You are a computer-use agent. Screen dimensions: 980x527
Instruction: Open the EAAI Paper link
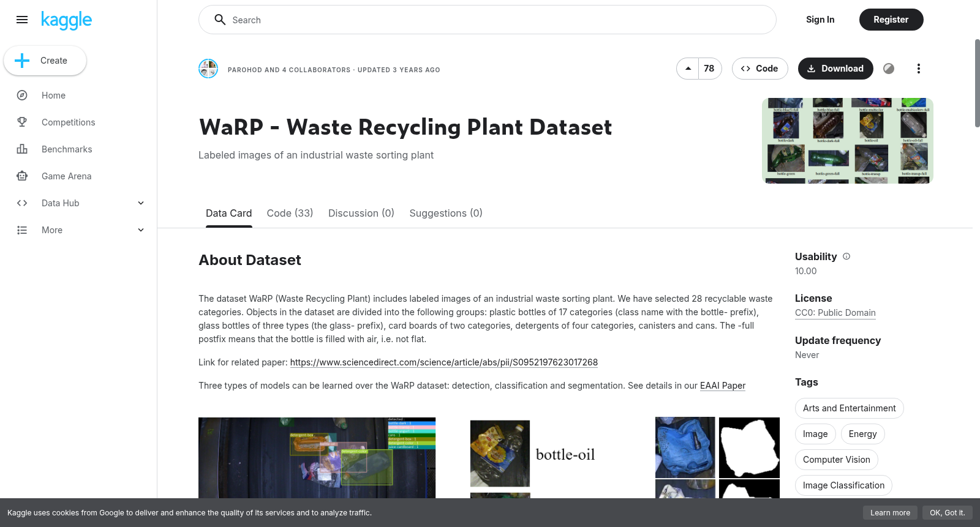723,386
